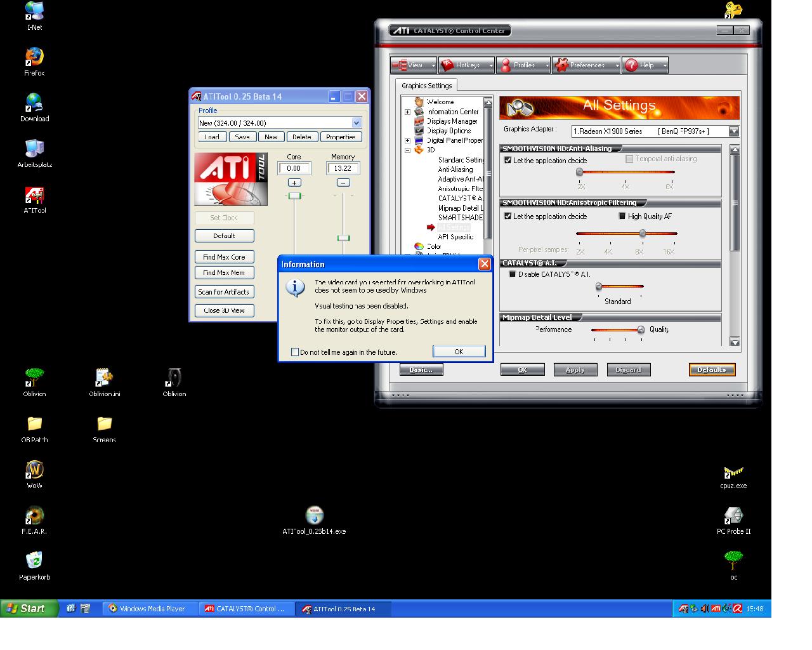Toggle Anti-Aliasing Let the application decide checkbox
This screenshot has height=650, width=812.
pos(507,161)
